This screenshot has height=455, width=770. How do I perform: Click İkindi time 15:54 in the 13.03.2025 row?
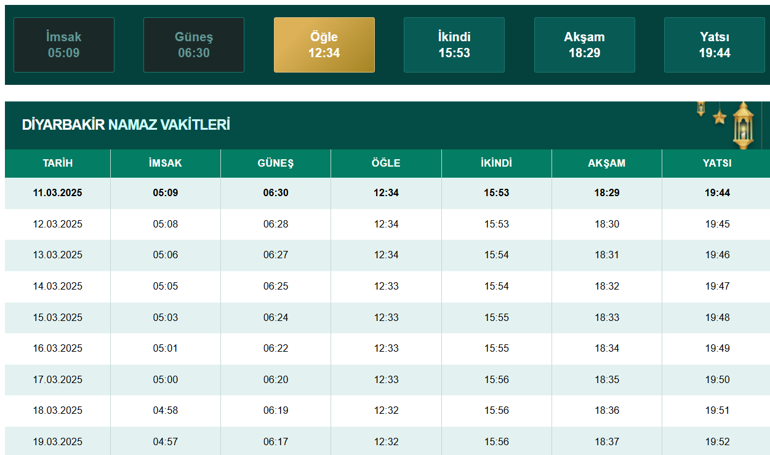[496, 255]
